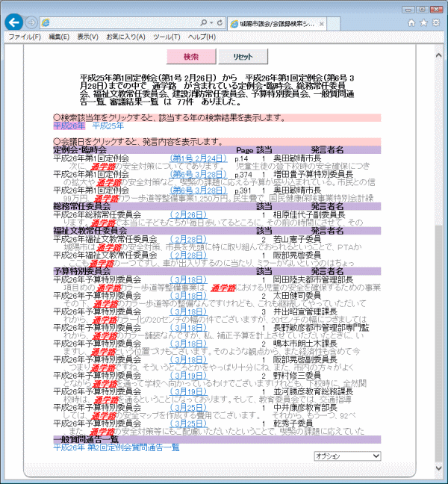This screenshot has width=448, height=484.
Task: Open a new blank tab
Action: 333,24
